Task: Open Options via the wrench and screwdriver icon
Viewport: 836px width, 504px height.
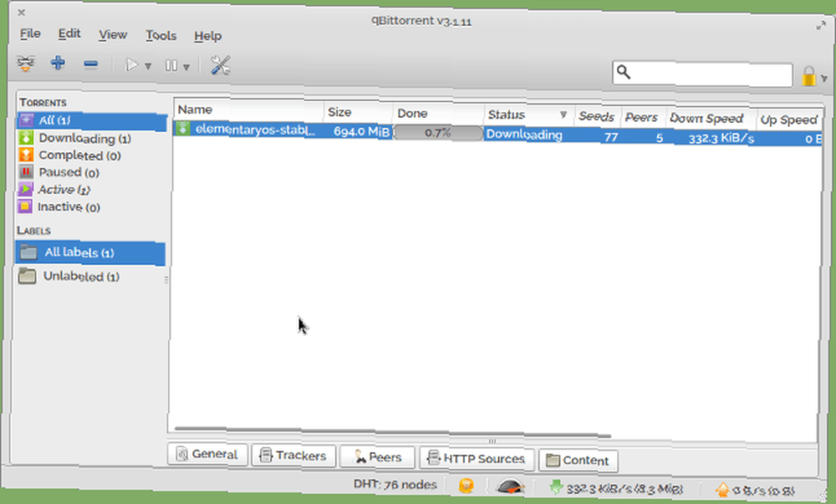Action: (220, 65)
